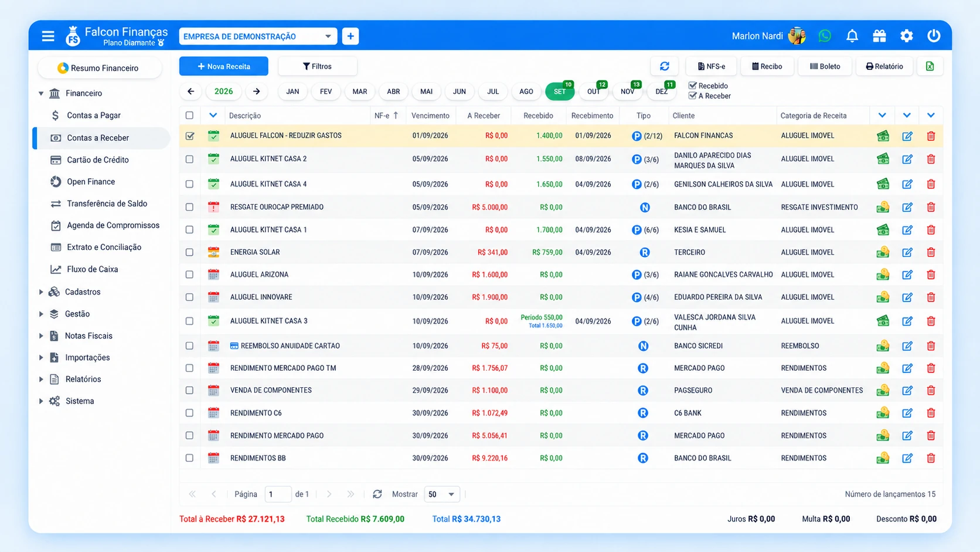Image resolution: width=980 pixels, height=552 pixels.
Task: Click the page number input field
Action: (x=278, y=495)
